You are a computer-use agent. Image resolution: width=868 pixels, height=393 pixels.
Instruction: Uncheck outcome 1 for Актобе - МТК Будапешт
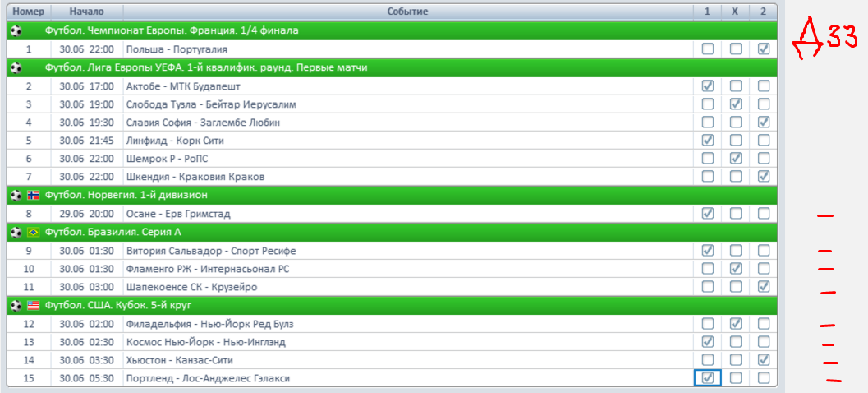click(708, 86)
